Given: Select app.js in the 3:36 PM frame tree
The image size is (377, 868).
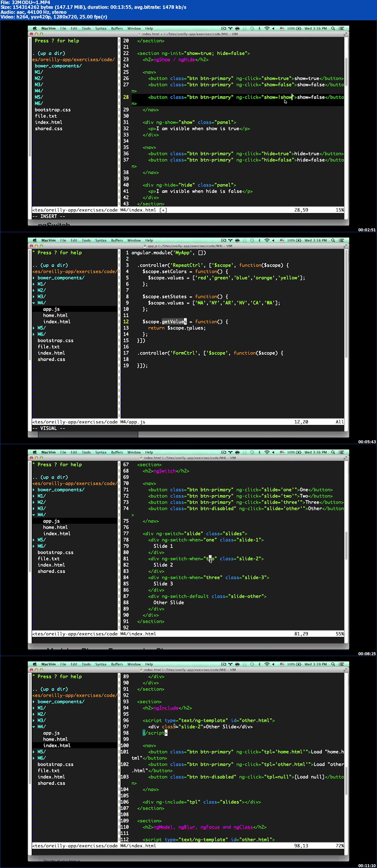Looking at the screenshot, I should pos(51,521).
